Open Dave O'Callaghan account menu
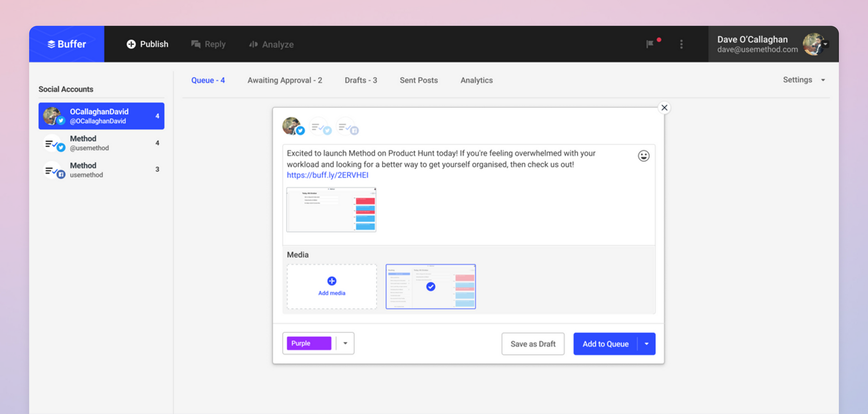Viewport: 868px width, 414px height. tap(773, 44)
